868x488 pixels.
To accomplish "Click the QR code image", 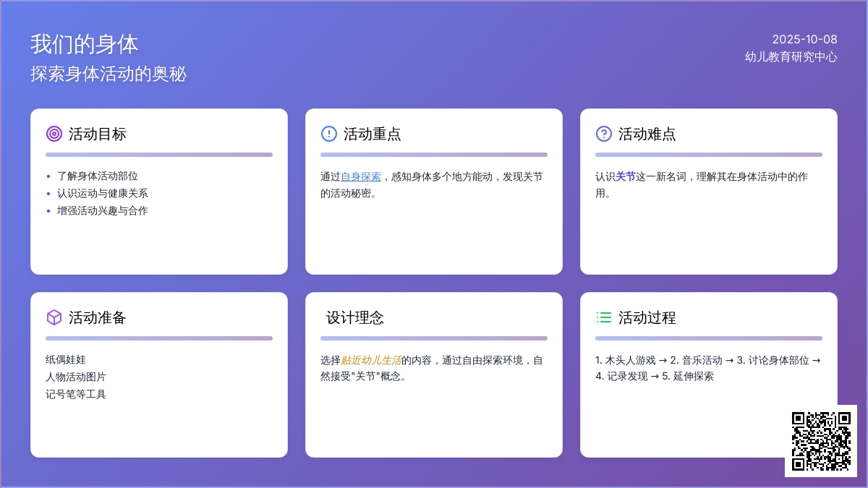I will [821, 441].
